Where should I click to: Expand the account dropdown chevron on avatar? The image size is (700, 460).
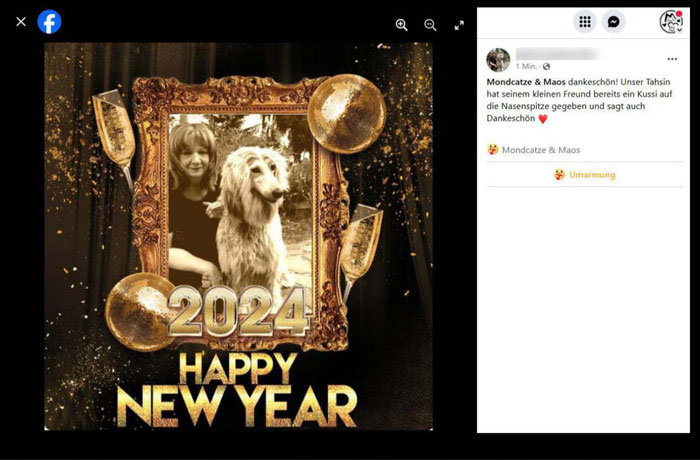point(679,30)
